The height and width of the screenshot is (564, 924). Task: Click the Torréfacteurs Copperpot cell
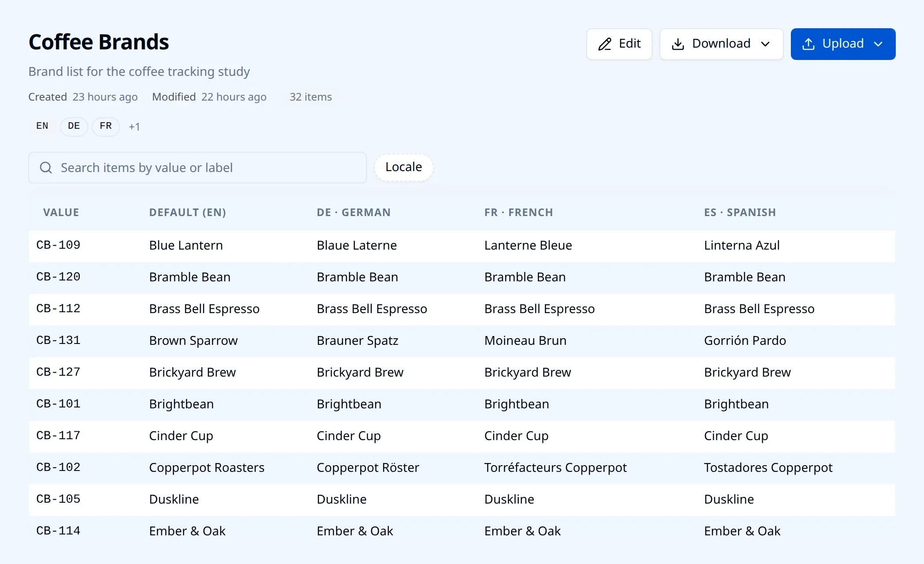pos(555,468)
